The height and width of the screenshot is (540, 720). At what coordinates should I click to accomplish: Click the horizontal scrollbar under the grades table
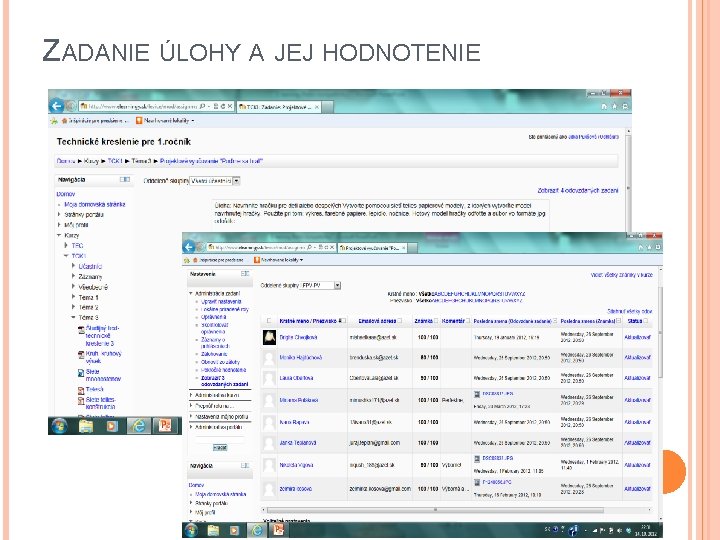tap(435, 510)
